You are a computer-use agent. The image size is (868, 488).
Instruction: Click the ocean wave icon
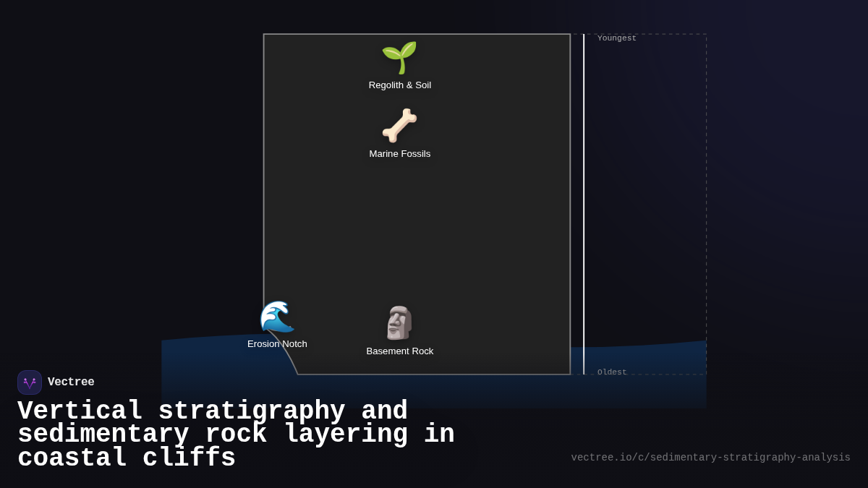point(277,317)
